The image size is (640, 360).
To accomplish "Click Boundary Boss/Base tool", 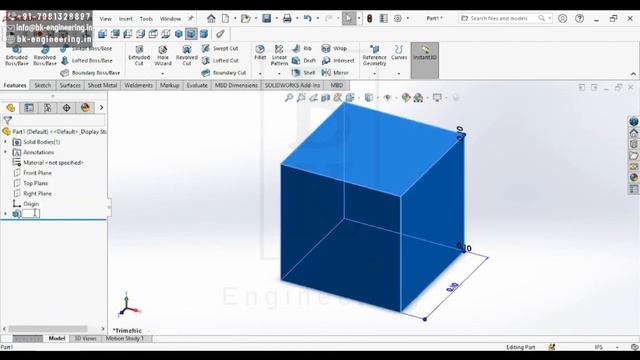I will [x=90, y=73].
